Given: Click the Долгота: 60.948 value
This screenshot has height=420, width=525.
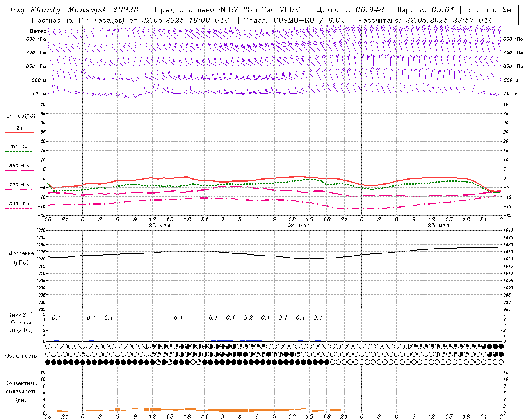Looking at the screenshot, I should pos(350,10).
